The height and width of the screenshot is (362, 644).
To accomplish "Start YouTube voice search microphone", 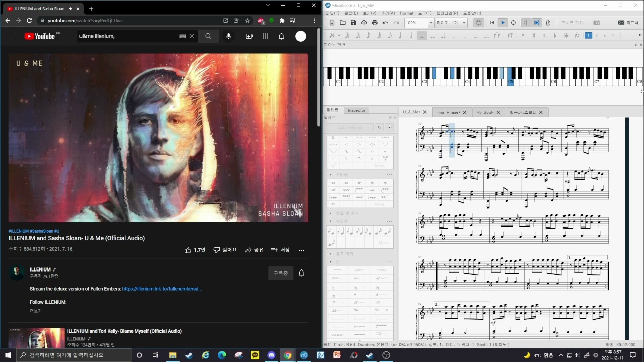I will point(229,36).
